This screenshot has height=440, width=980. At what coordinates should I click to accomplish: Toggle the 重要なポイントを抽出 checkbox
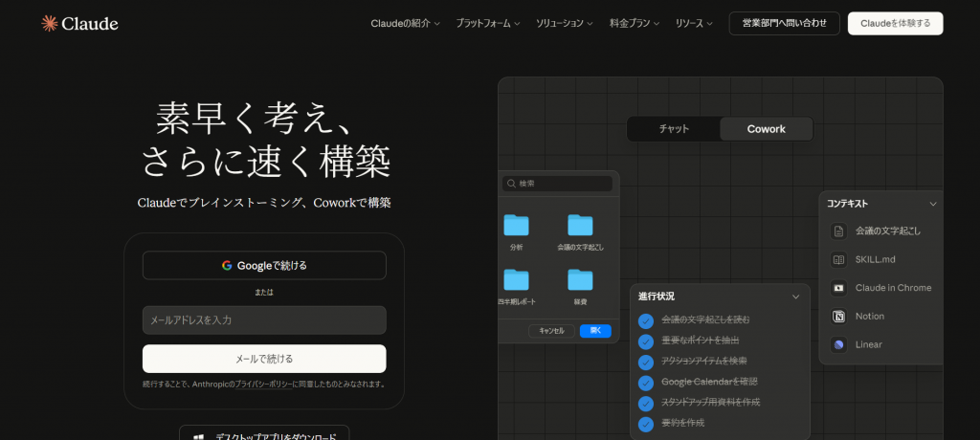click(646, 341)
